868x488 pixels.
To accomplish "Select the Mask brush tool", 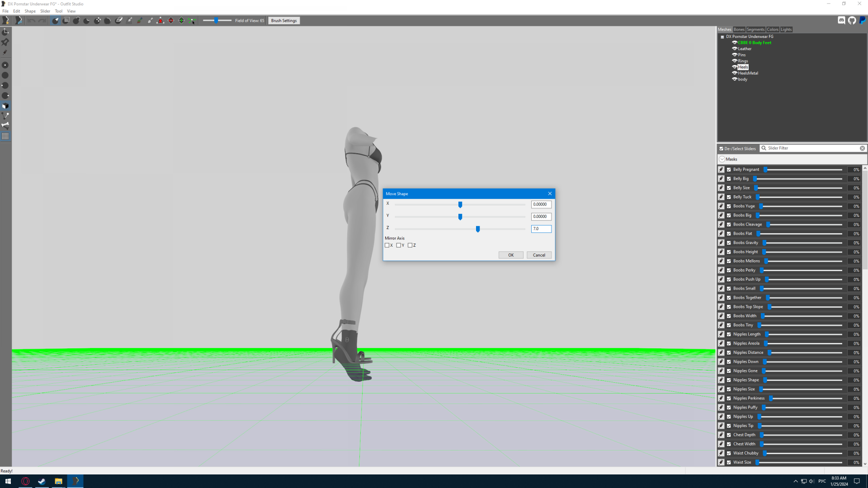I will [x=66, y=20].
